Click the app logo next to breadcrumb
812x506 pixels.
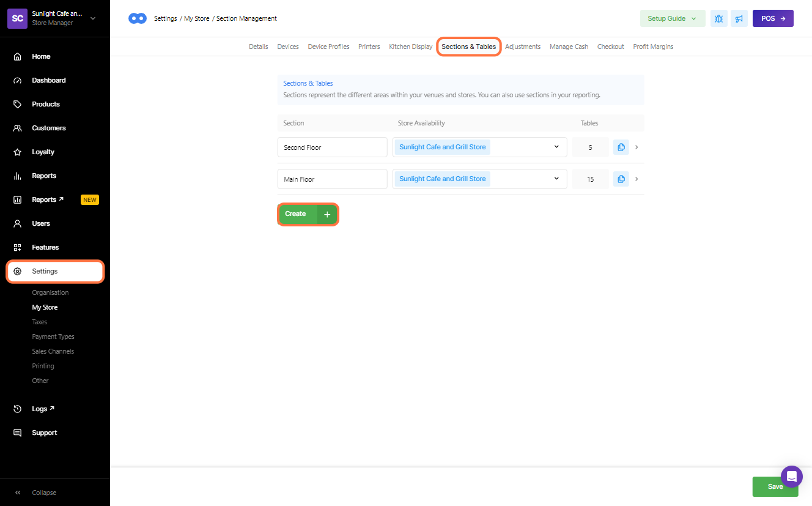tap(138, 18)
